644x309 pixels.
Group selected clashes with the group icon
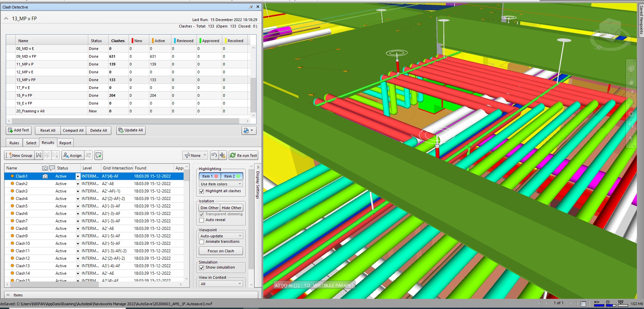click(x=38, y=155)
